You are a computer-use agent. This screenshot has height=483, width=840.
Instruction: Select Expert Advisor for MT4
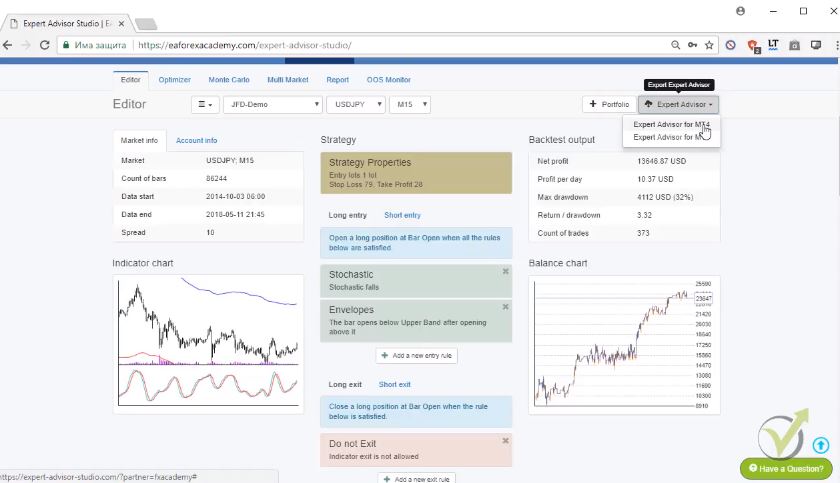pos(671,124)
